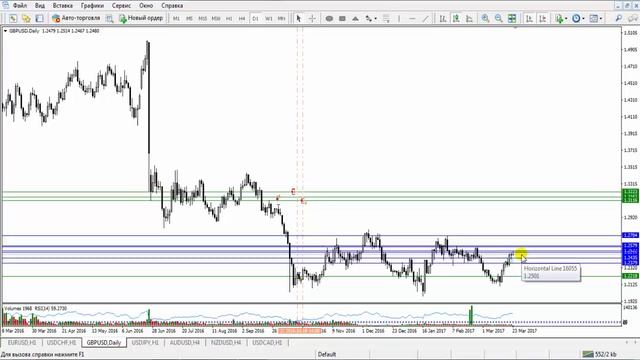Image resolution: width=640 pixels, height=360 pixels.
Task: Click the 552/2 kb connection status
Action: tap(600, 354)
